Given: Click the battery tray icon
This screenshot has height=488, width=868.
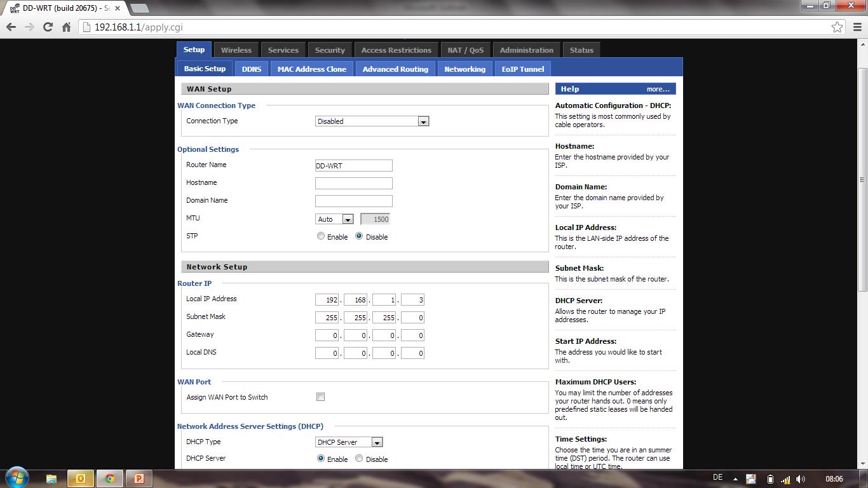Looking at the screenshot, I should click(770, 479).
